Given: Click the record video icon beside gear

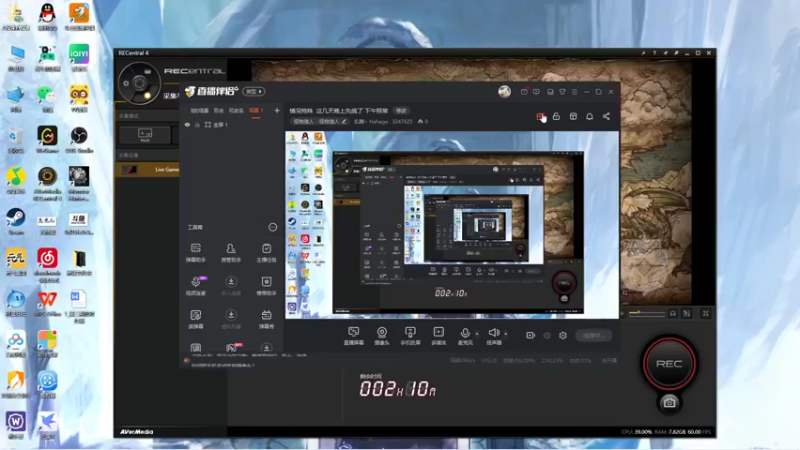Looking at the screenshot, I should [x=531, y=335].
